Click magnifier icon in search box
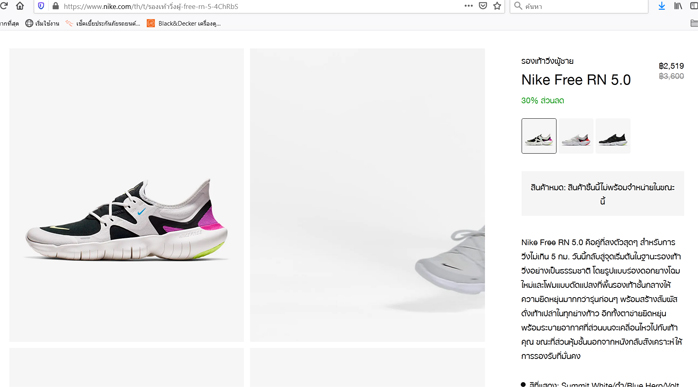 [x=518, y=6]
